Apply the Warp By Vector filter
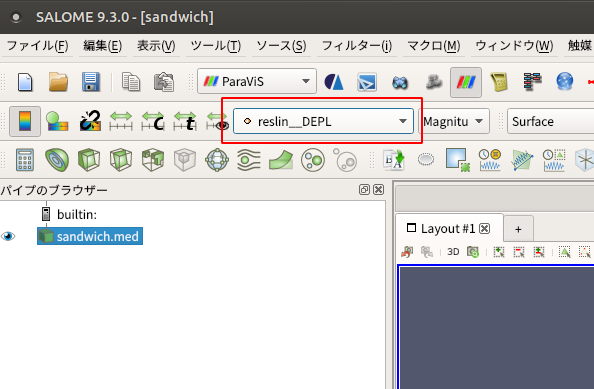The image size is (594, 389). coord(281,160)
